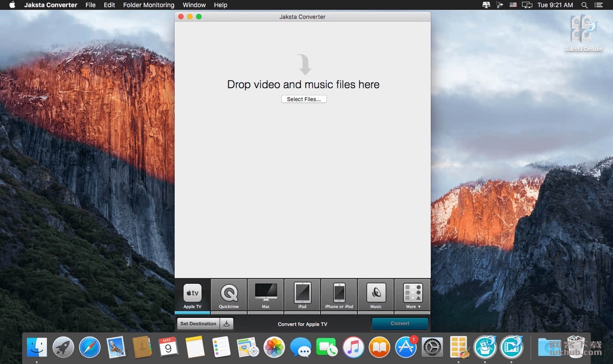Open the Window menu
Image resolution: width=613 pixels, height=364 pixels.
(194, 5)
